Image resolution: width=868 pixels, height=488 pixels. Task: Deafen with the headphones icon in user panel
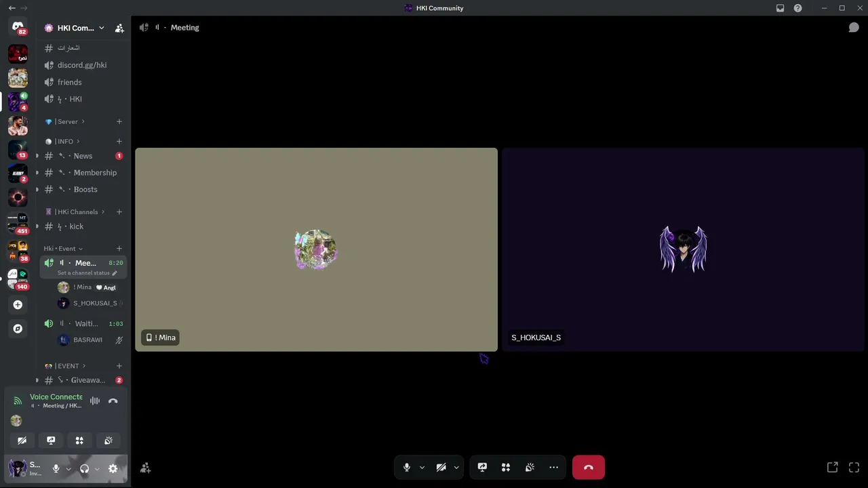[85, 468]
